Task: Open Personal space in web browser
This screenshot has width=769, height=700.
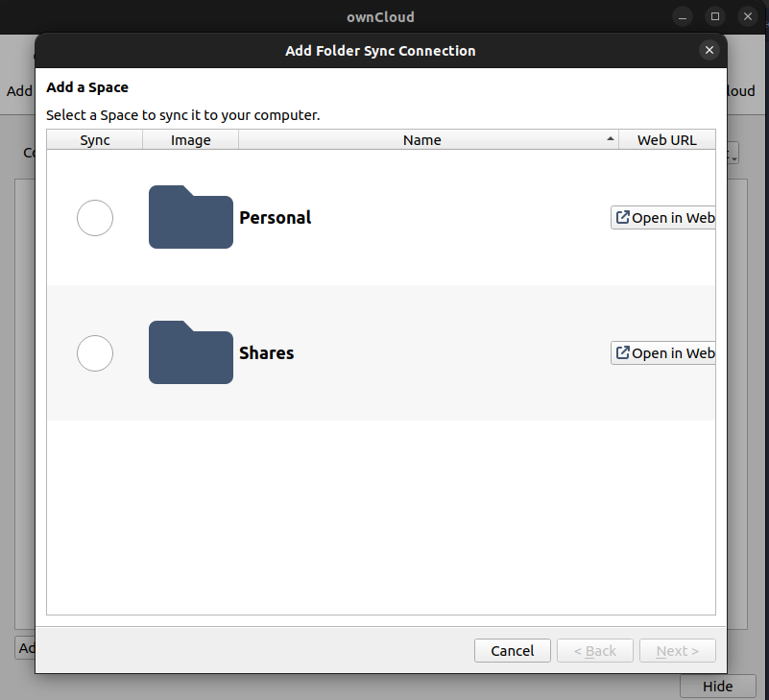Action: pos(665,217)
